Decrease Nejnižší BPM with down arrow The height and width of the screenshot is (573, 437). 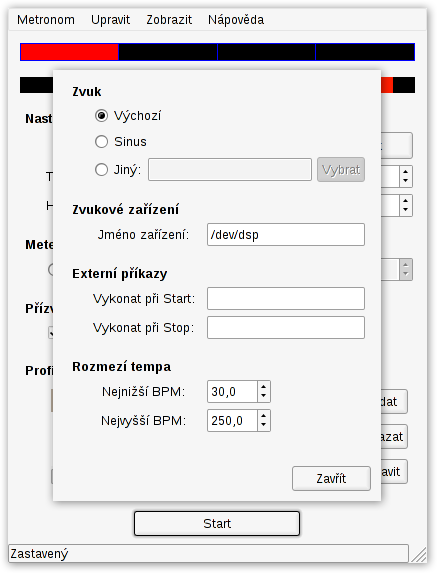pyautogui.click(x=263, y=397)
